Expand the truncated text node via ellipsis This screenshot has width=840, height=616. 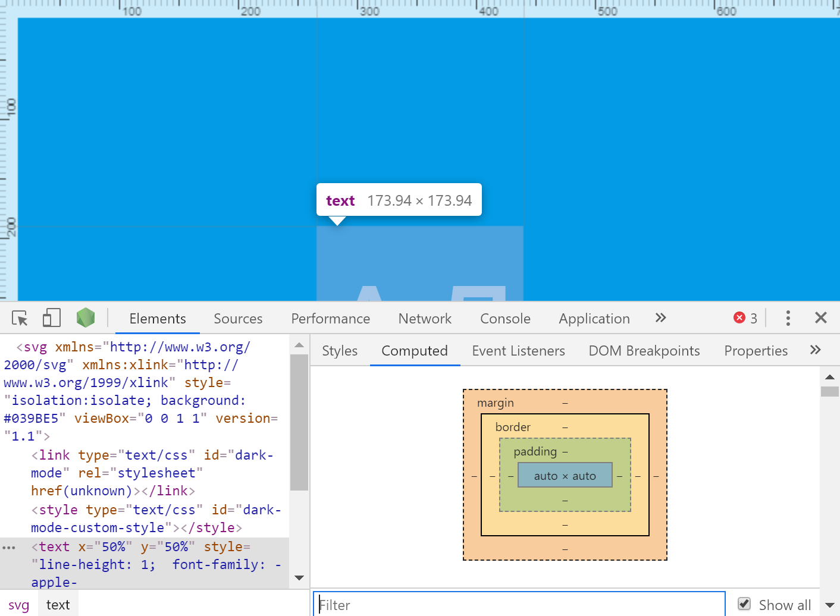(x=8, y=546)
